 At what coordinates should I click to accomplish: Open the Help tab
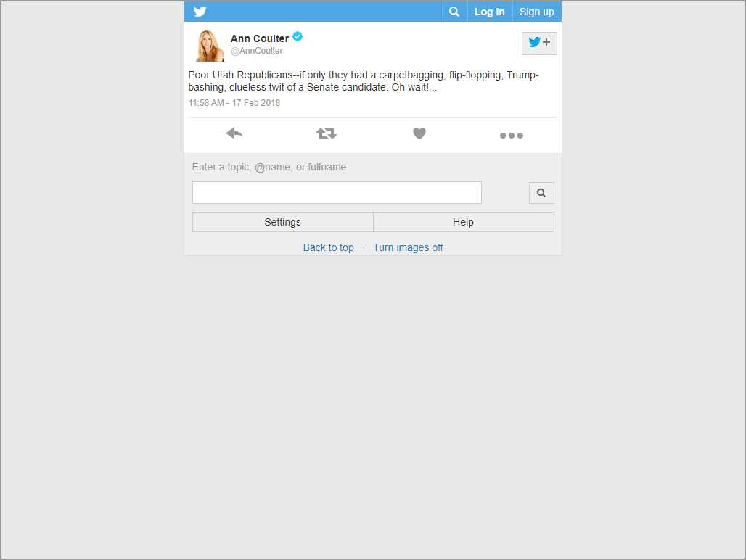[463, 222]
